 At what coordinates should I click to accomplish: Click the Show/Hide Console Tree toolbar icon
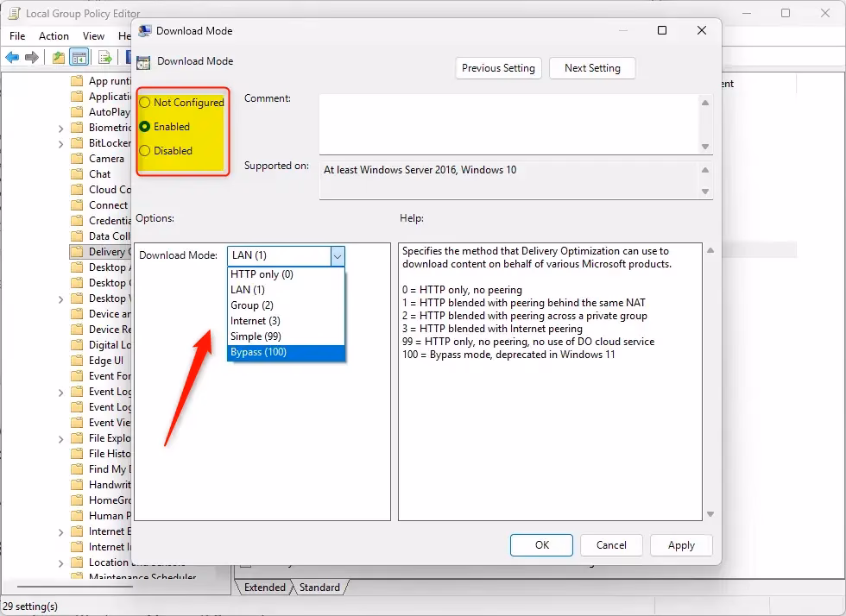tap(79, 57)
